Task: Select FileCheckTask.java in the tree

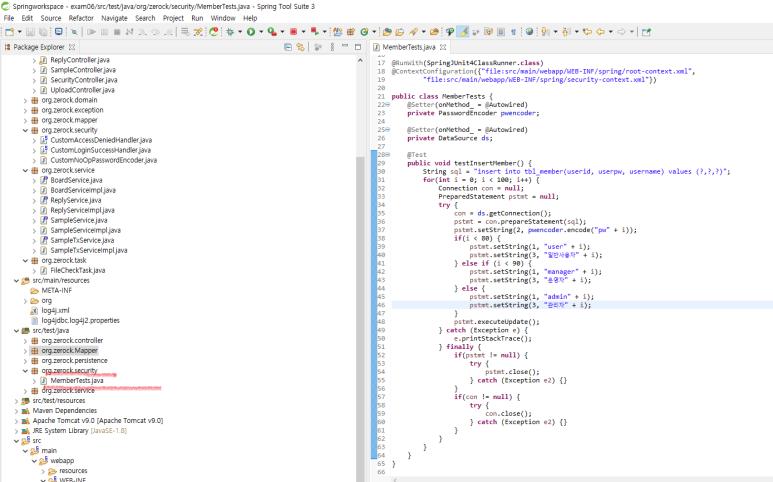Action: [77, 271]
